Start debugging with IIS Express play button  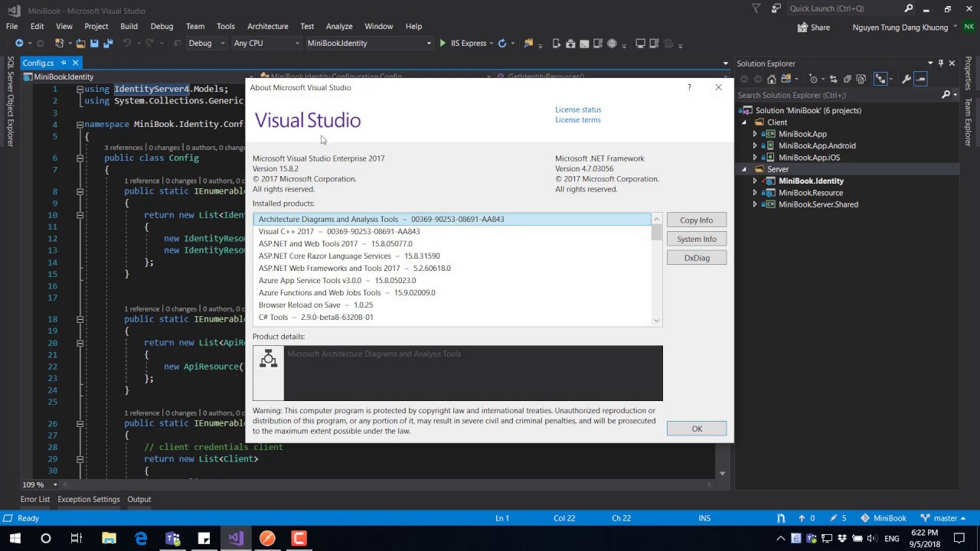[x=443, y=44]
